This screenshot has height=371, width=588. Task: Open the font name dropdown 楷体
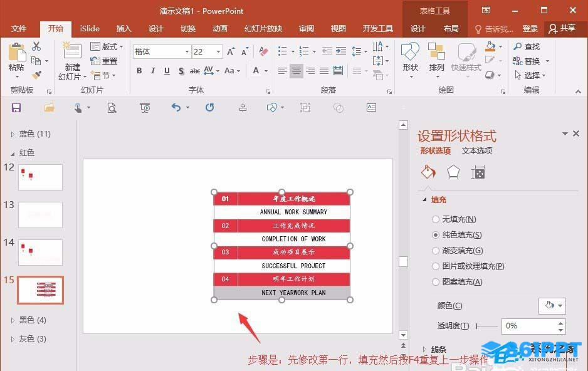186,52
